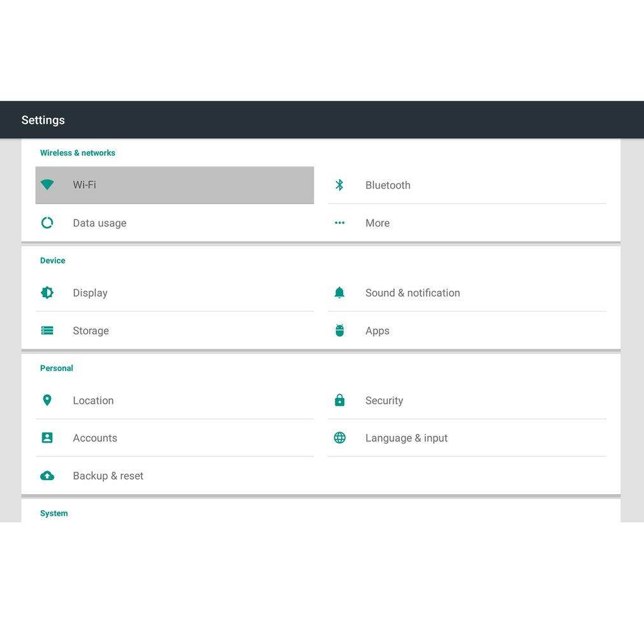Tap the Storage bars icon
The image size is (644, 644).
tap(47, 330)
